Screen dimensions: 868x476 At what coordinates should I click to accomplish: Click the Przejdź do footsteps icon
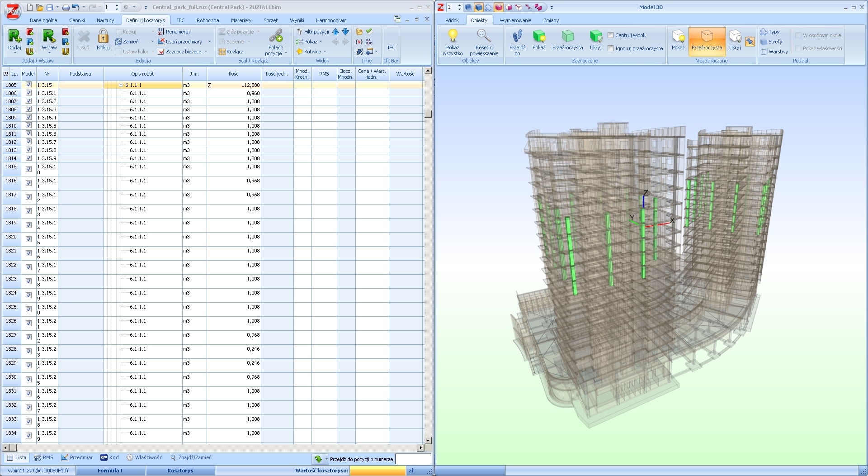coord(517,36)
